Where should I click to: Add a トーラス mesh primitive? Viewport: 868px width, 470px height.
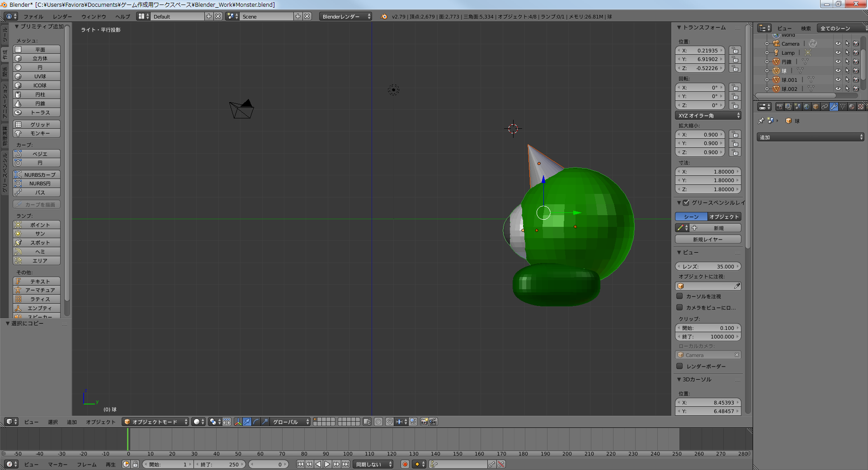click(37, 113)
